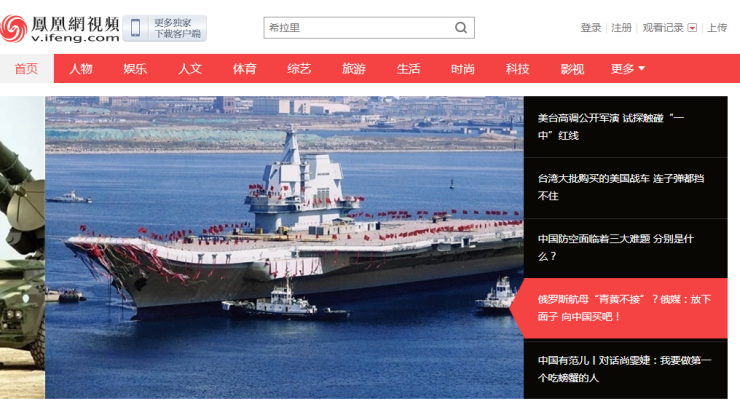Image resolution: width=740 pixels, height=404 pixels.
Task: Select the 体育 sports tab
Action: tap(244, 69)
